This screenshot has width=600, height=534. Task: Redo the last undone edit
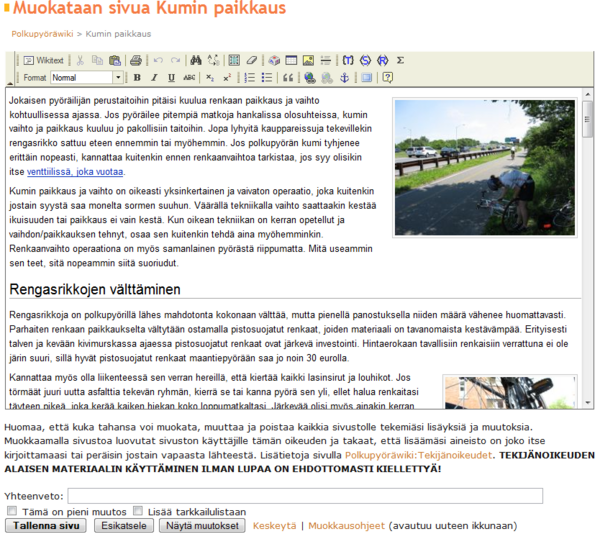(x=175, y=60)
